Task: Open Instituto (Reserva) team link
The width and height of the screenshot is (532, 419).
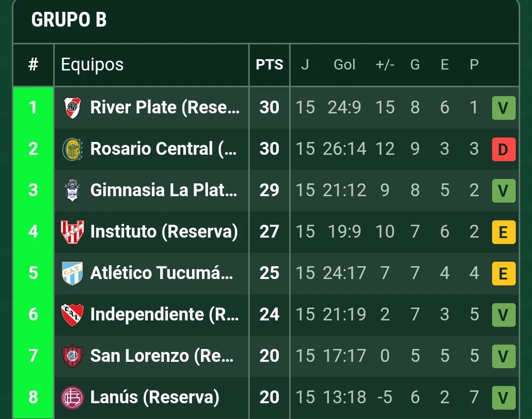Action: (x=164, y=232)
